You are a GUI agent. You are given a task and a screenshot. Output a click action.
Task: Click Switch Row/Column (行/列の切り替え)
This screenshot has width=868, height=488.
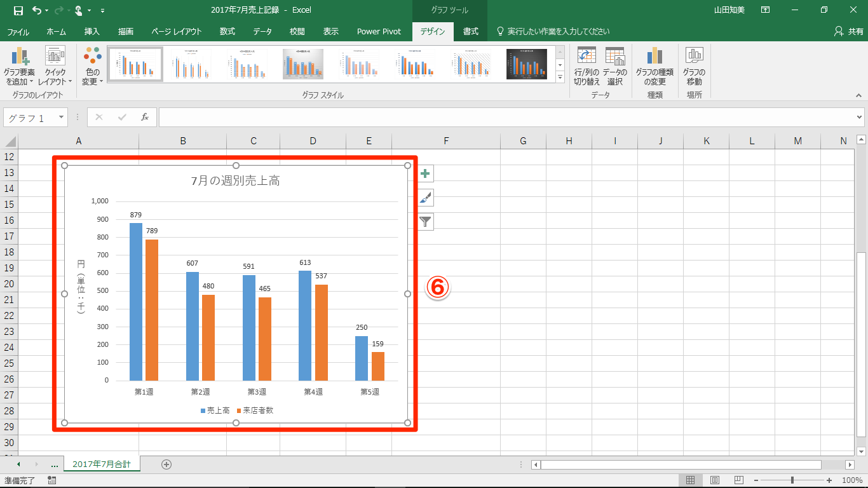pos(587,67)
